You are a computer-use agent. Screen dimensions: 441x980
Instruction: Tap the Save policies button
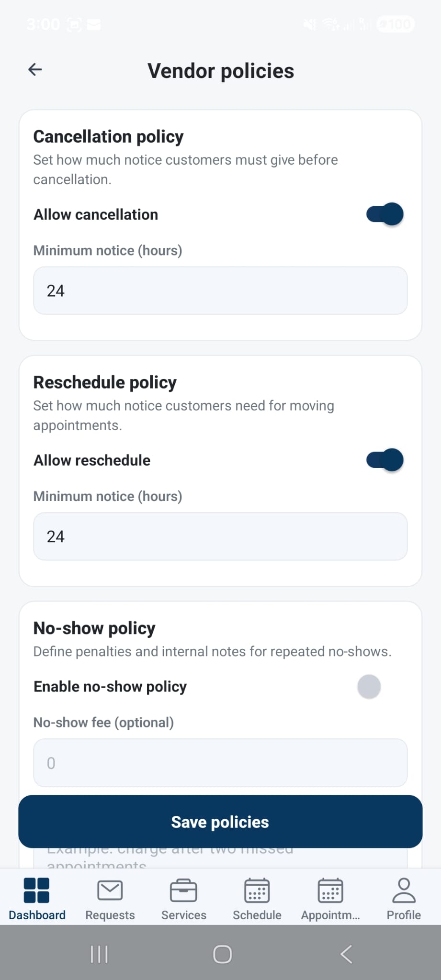(x=220, y=822)
